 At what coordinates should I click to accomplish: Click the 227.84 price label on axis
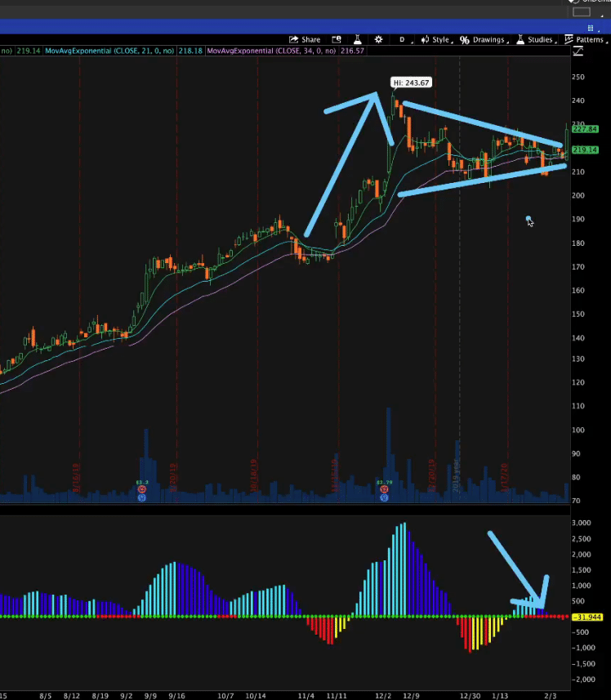585,129
